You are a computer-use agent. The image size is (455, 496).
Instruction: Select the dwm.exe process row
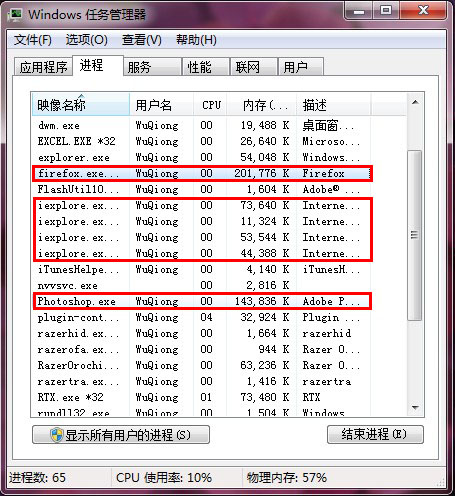tap(202, 125)
